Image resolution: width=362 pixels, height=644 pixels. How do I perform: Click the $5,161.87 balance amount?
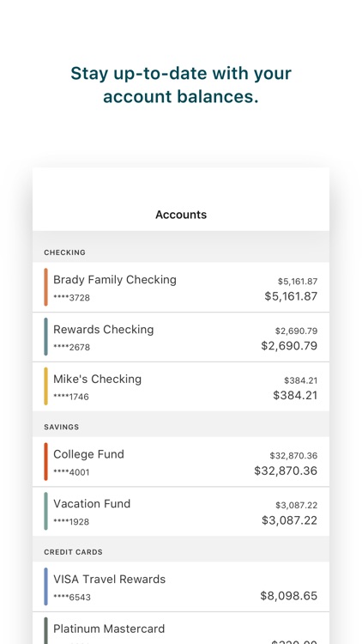pyautogui.click(x=291, y=296)
